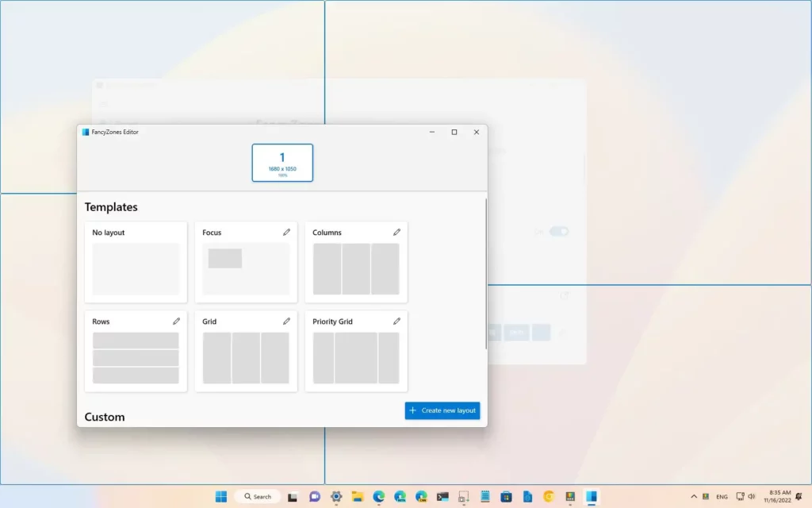Image resolution: width=812 pixels, height=508 pixels.
Task: Click the edit pencil on Priority Grid
Action: (396, 321)
